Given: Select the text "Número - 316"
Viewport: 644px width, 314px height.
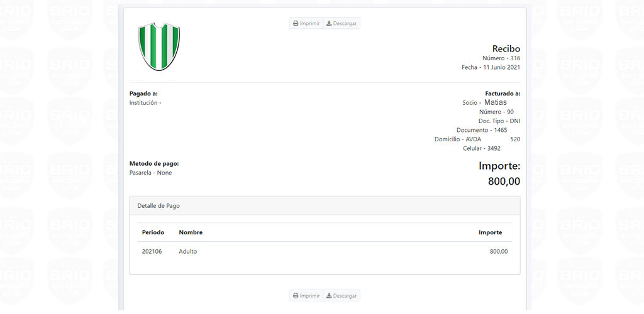Looking at the screenshot, I should click(x=501, y=58).
